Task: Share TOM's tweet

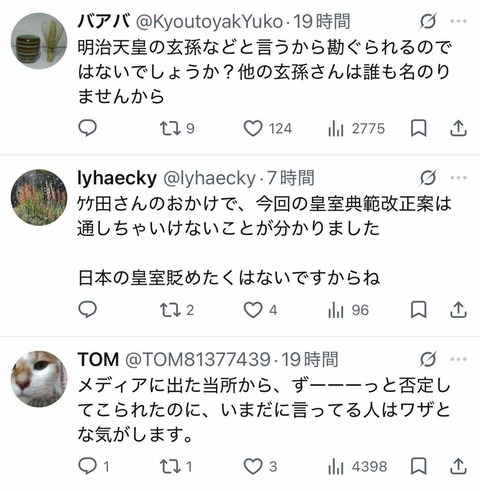Action: coord(458,466)
